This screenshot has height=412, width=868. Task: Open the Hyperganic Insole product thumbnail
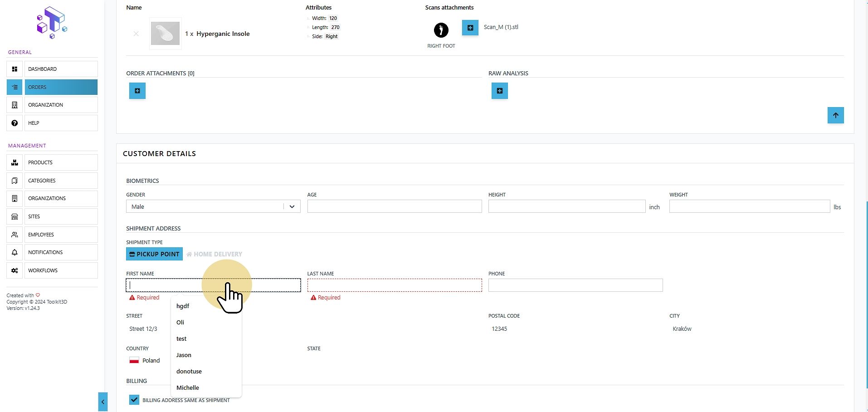(165, 34)
